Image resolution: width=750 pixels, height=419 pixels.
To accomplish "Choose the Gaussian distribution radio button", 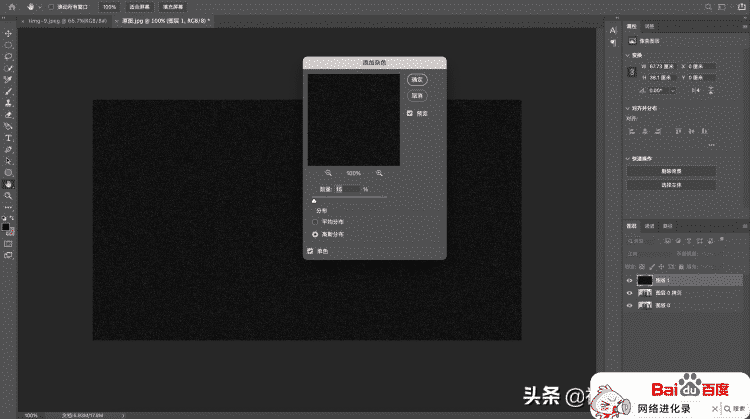I will coord(315,234).
